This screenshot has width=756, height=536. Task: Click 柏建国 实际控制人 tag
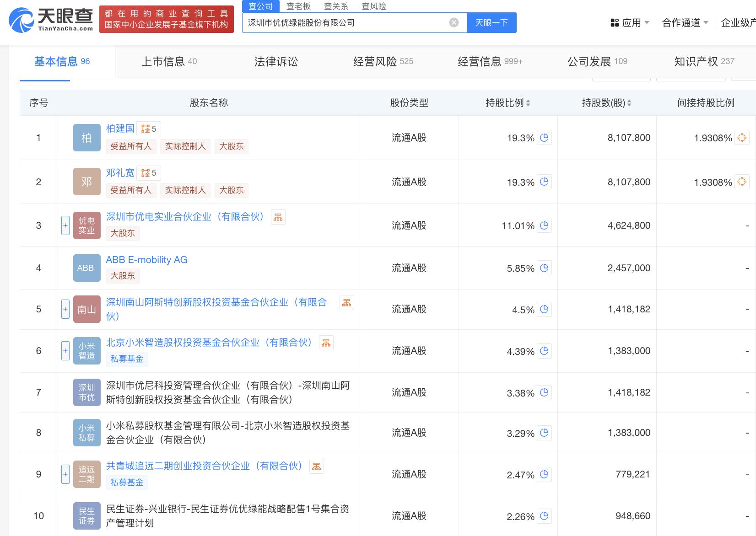[x=185, y=146]
